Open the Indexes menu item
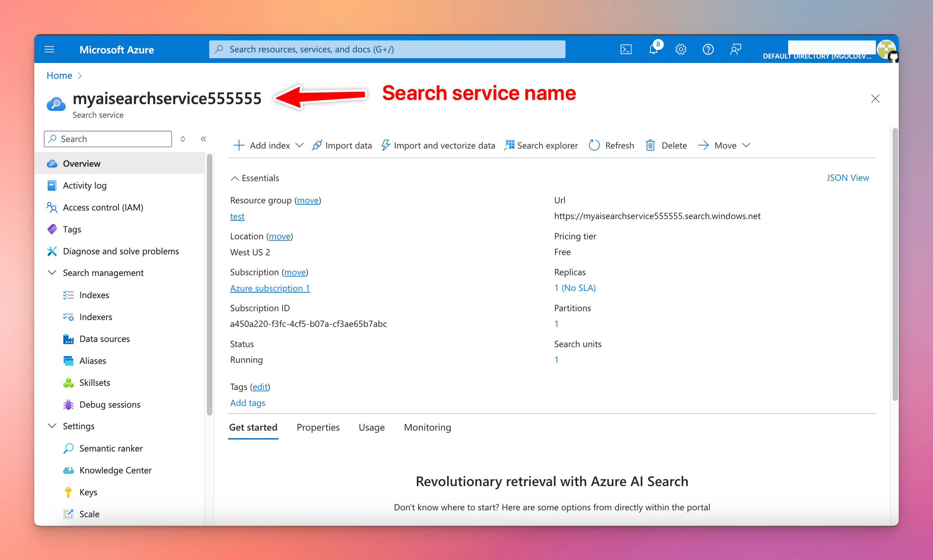This screenshot has width=933, height=560. click(93, 294)
